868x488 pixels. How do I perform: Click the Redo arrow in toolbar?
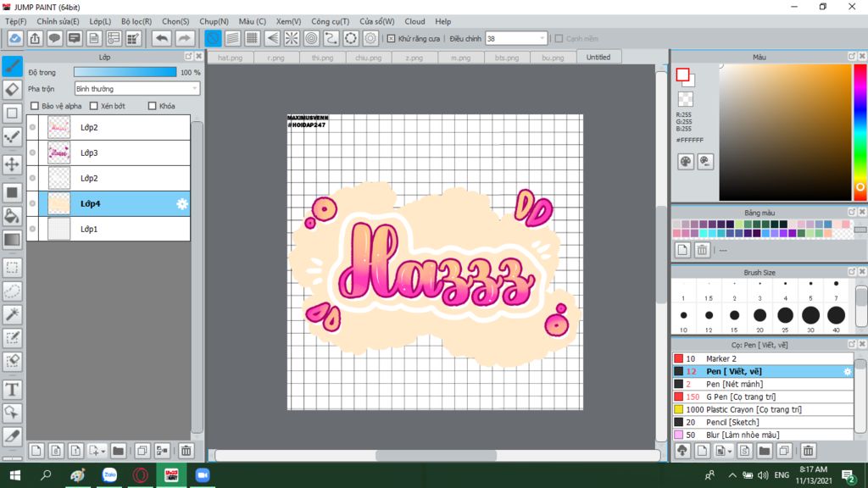184,38
